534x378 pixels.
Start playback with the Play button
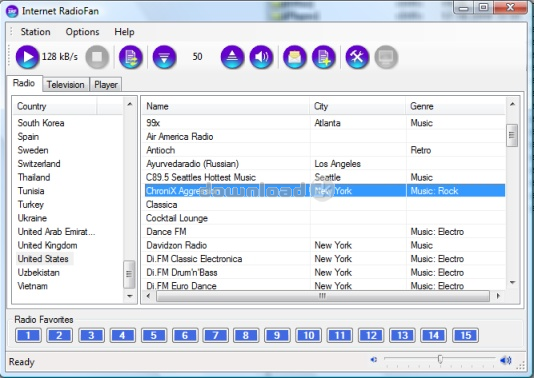pyautogui.click(x=28, y=57)
